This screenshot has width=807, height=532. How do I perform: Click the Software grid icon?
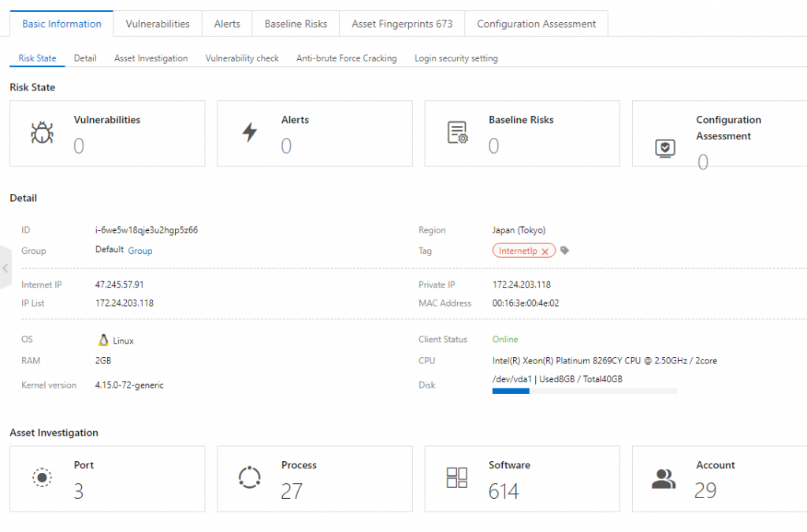[x=457, y=478]
